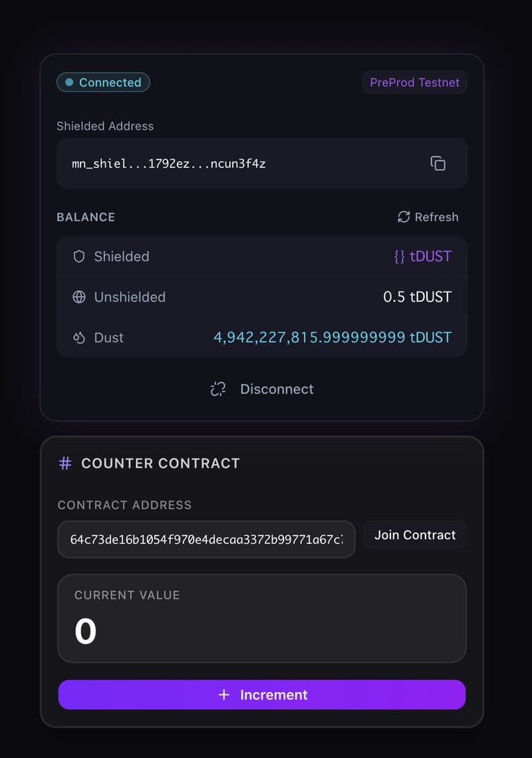Click the Disconnect unlink icon
Viewport: 532px width, 758px height.
tap(218, 389)
